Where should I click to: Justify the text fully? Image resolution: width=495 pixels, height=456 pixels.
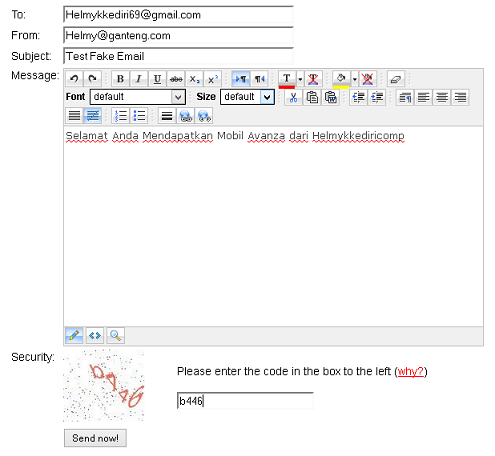[74, 116]
